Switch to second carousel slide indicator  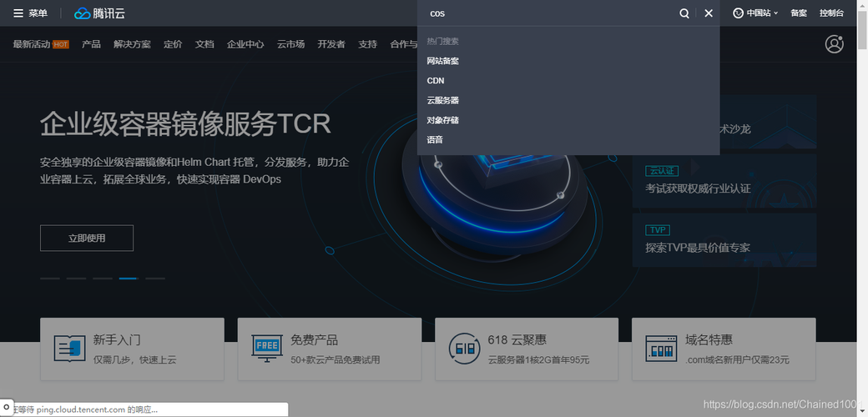tap(76, 279)
